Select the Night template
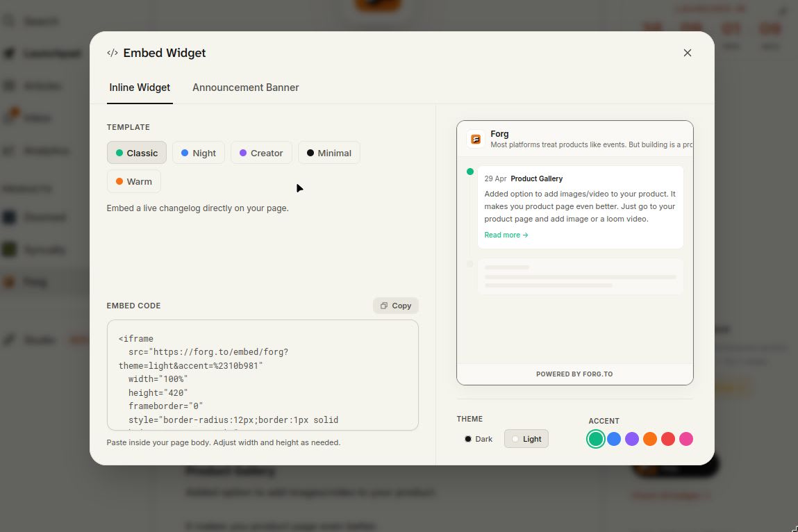Image resolution: width=798 pixels, height=532 pixels. tap(199, 153)
